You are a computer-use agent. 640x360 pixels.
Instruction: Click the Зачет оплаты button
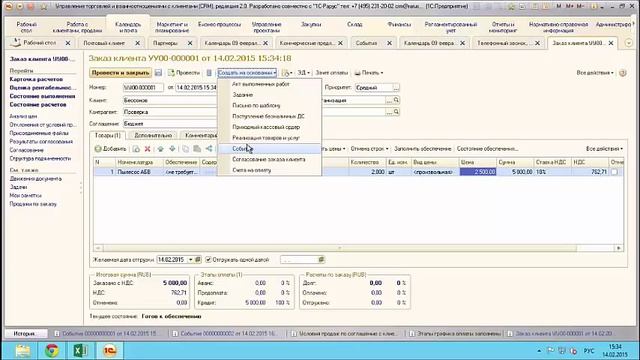331,73
